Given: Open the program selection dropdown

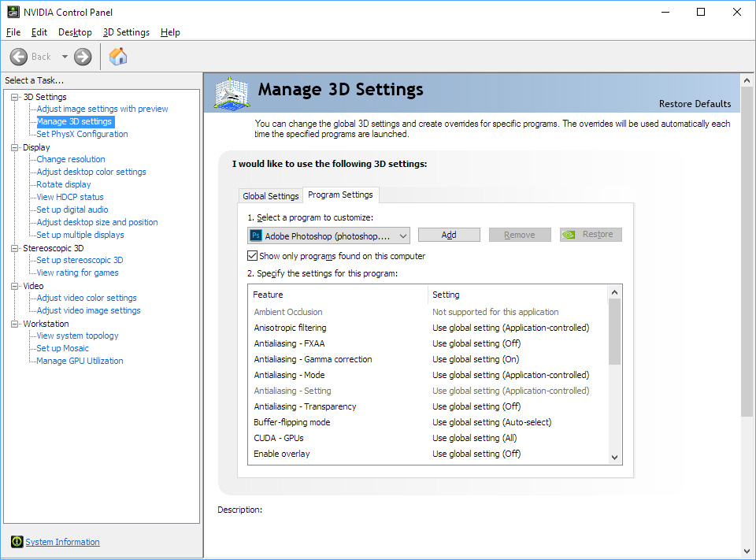Looking at the screenshot, I should click(403, 235).
